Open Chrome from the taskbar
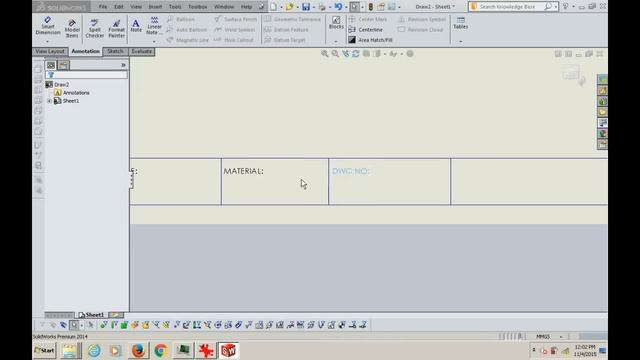This screenshot has height=360, width=640. (x=160, y=350)
